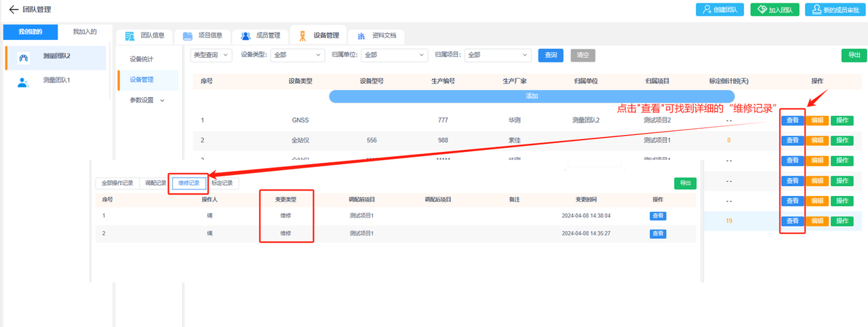Select the 测量团队1 person icon
Screen dimensions: 868x327
pos(24,82)
